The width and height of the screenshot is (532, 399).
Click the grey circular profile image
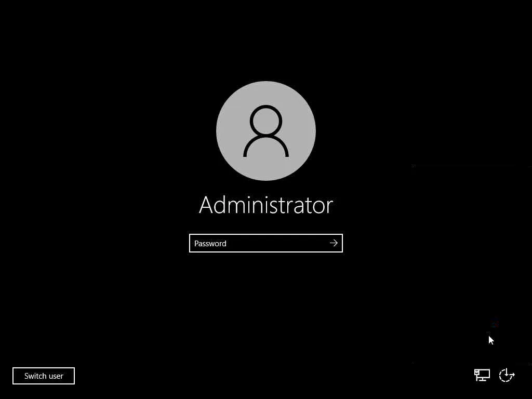[x=266, y=131]
